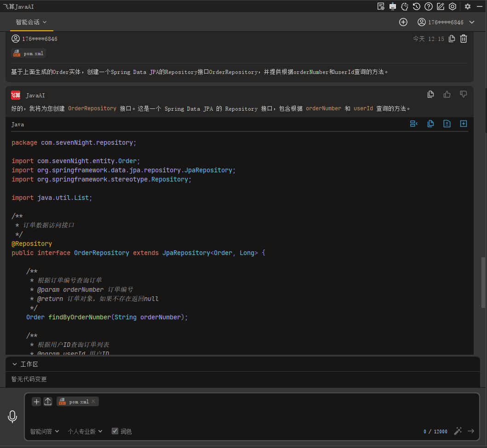The width and height of the screenshot is (487, 448).
Task: Click the compare/diff icon in Java code block
Action: click(x=414, y=124)
